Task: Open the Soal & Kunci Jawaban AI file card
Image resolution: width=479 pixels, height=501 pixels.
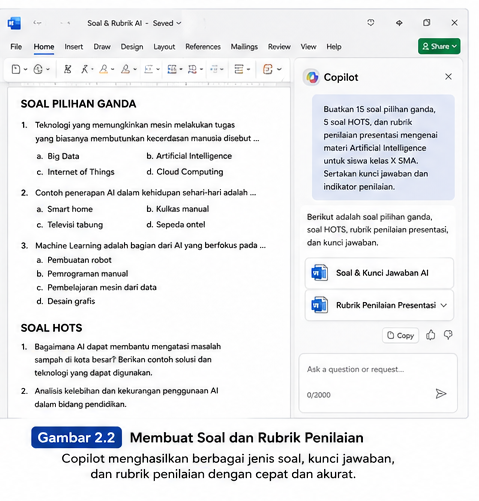Action: [379, 273]
